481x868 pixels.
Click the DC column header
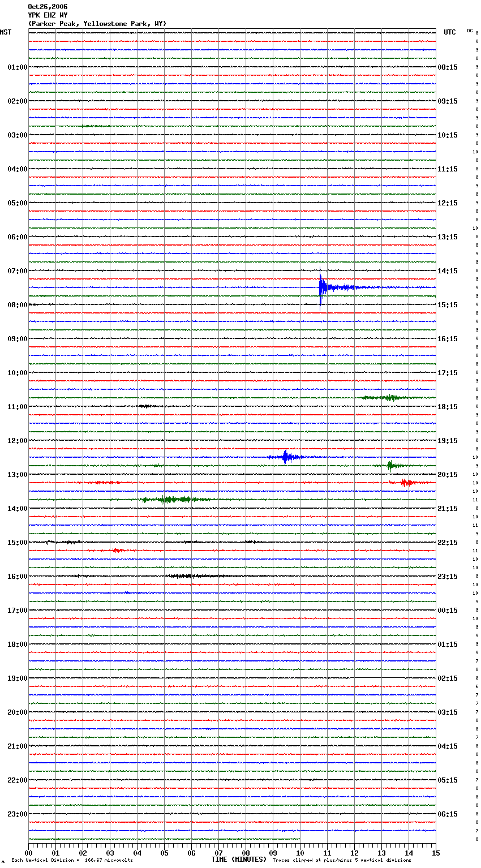click(470, 31)
